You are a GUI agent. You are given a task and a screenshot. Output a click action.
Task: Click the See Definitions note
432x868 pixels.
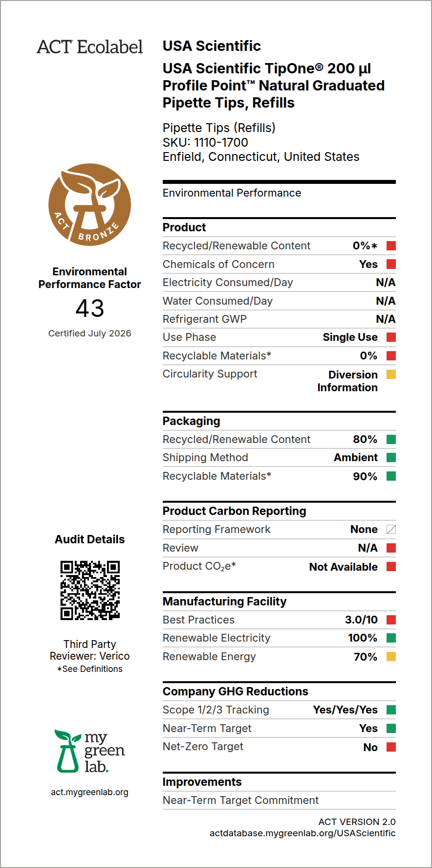coord(90,668)
